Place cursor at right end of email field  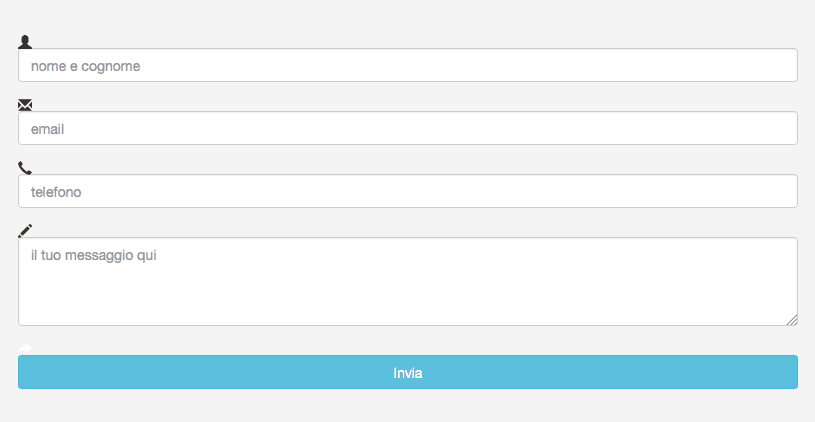point(785,128)
